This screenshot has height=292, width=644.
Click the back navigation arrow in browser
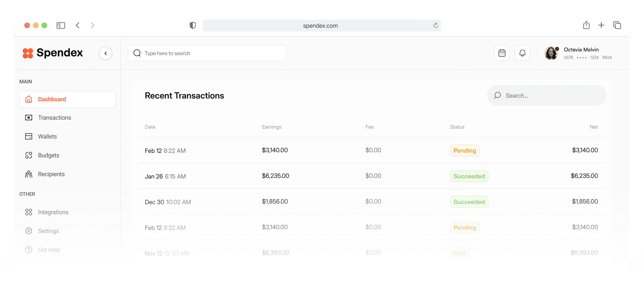coord(78,25)
